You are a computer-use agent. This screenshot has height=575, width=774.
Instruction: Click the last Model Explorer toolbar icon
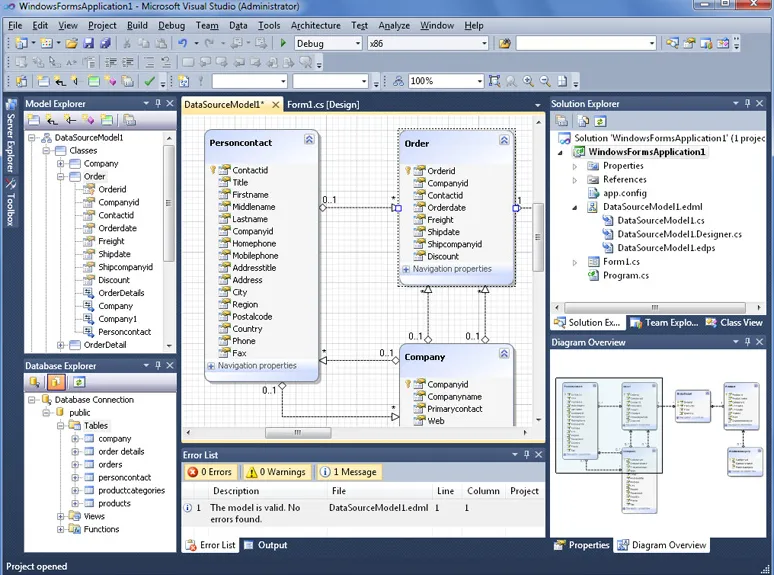coord(129,120)
